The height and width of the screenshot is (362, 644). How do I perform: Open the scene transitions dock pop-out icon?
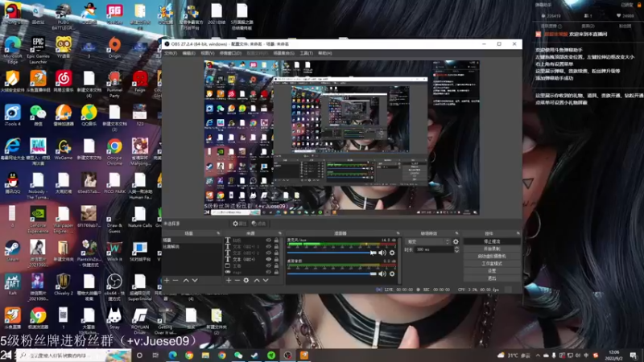(456, 233)
